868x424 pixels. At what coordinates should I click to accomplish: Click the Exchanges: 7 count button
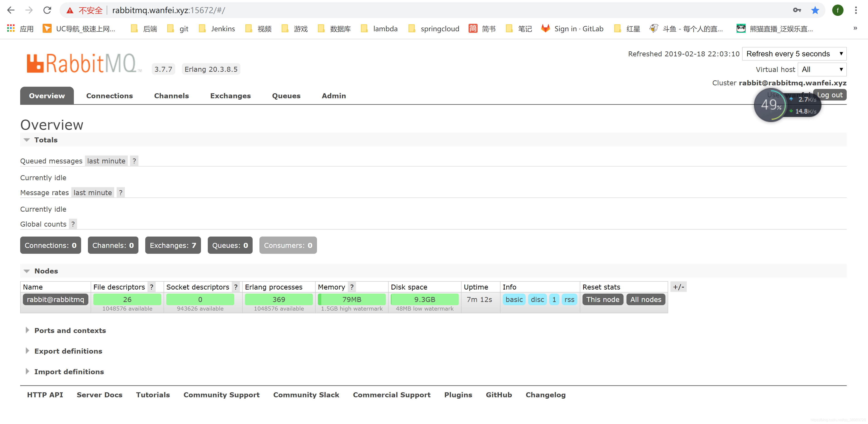(x=173, y=245)
